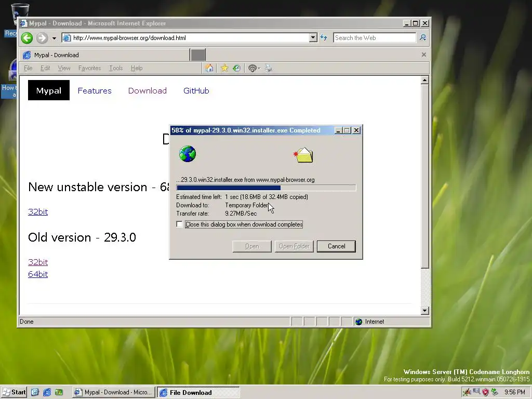Open the GitHub nav link
The image size is (532, 399).
(196, 90)
